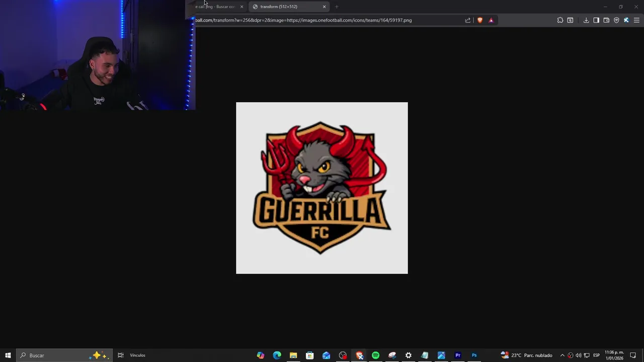Open the network tray icon
The width and height of the screenshot is (644, 362).
click(587, 355)
